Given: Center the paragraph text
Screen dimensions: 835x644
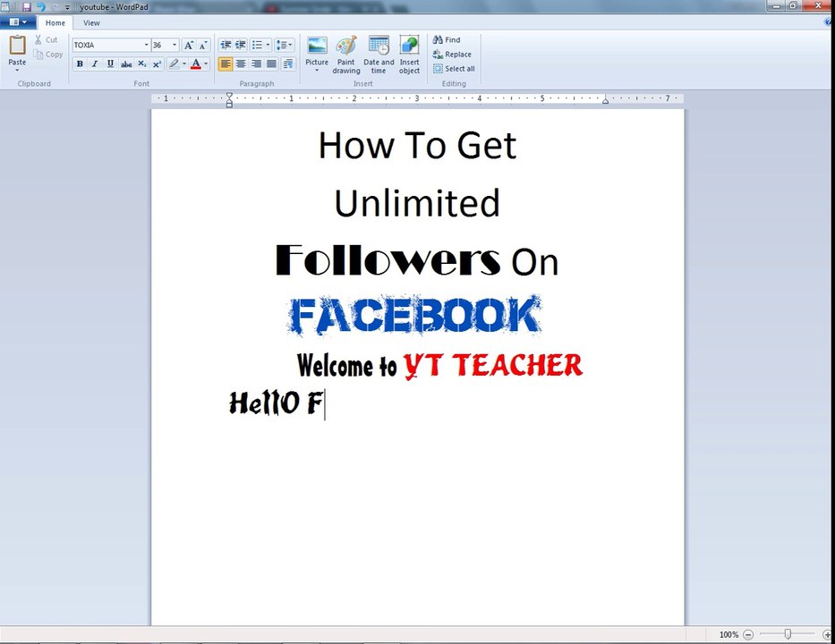Looking at the screenshot, I should (x=241, y=64).
